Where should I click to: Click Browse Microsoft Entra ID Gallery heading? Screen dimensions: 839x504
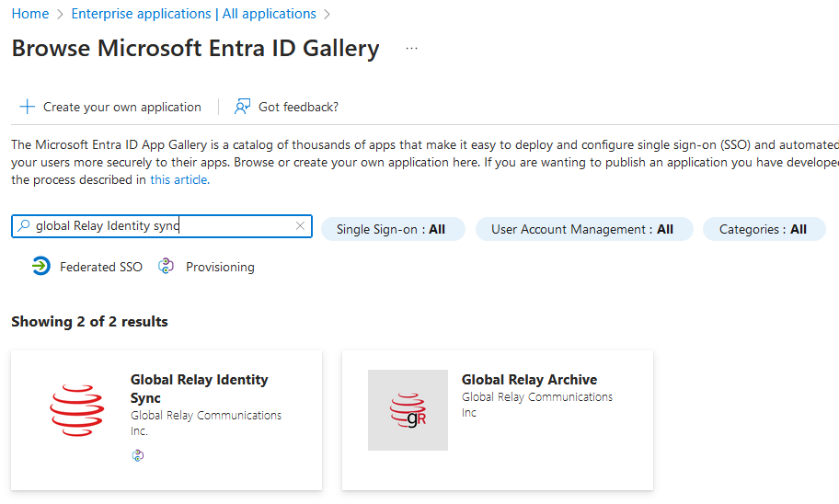[x=195, y=48]
